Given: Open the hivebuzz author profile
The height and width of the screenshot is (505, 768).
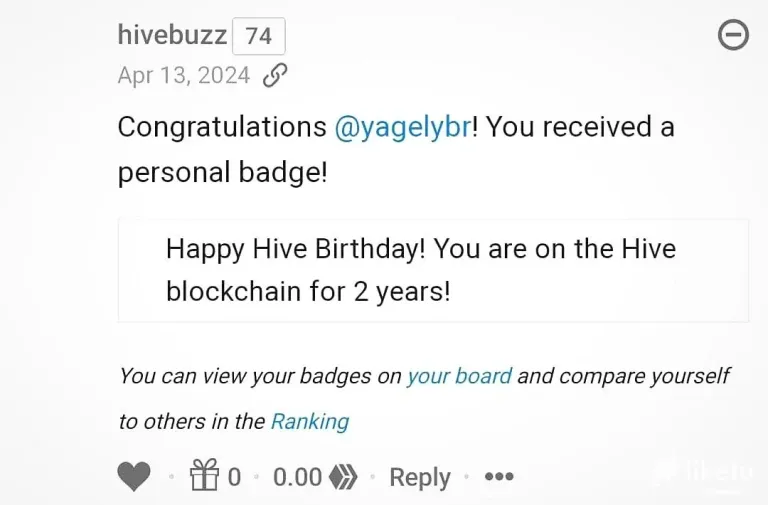Looking at the screenshot, I should [x=172, y=35].
